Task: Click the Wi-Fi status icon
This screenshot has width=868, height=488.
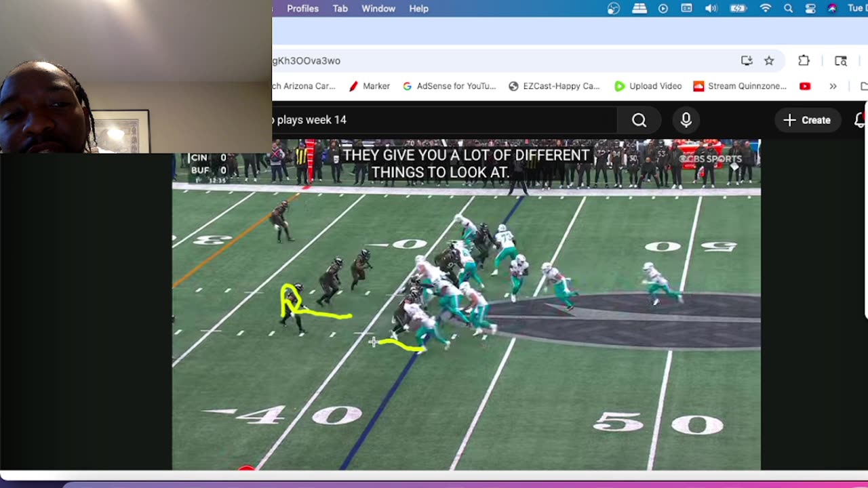Action: (x=766, y=9)
